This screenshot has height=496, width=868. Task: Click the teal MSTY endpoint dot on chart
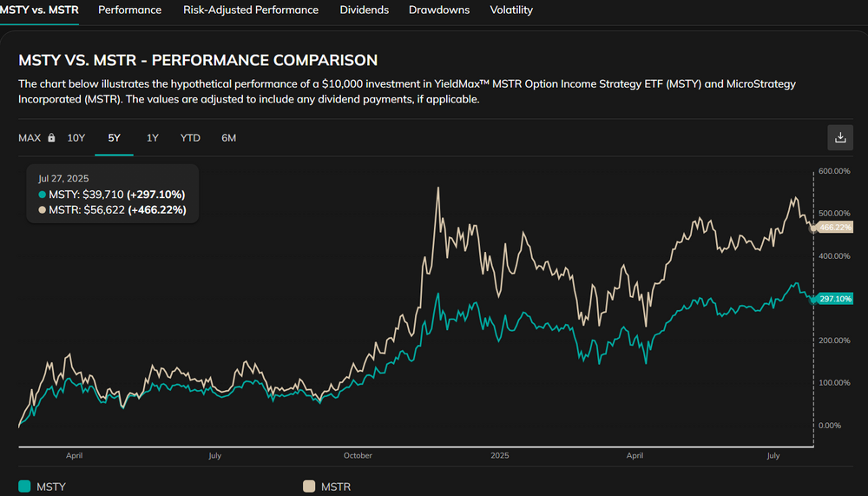(x=813, y=299)
